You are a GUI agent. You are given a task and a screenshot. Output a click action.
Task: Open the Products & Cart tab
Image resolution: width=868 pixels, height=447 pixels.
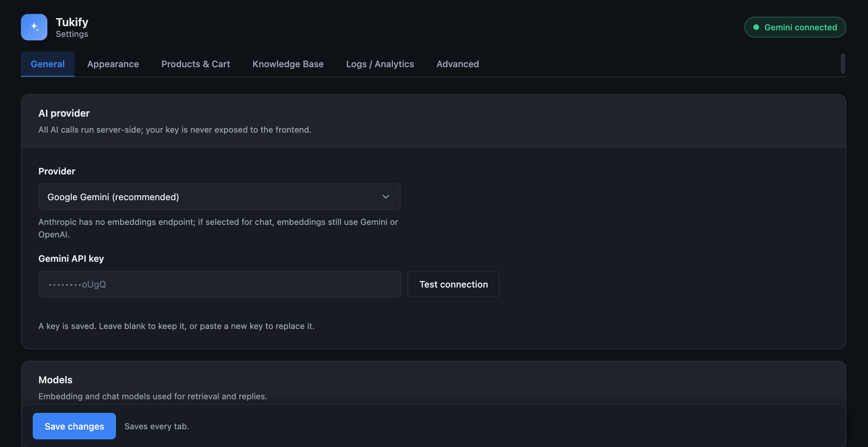195,64
